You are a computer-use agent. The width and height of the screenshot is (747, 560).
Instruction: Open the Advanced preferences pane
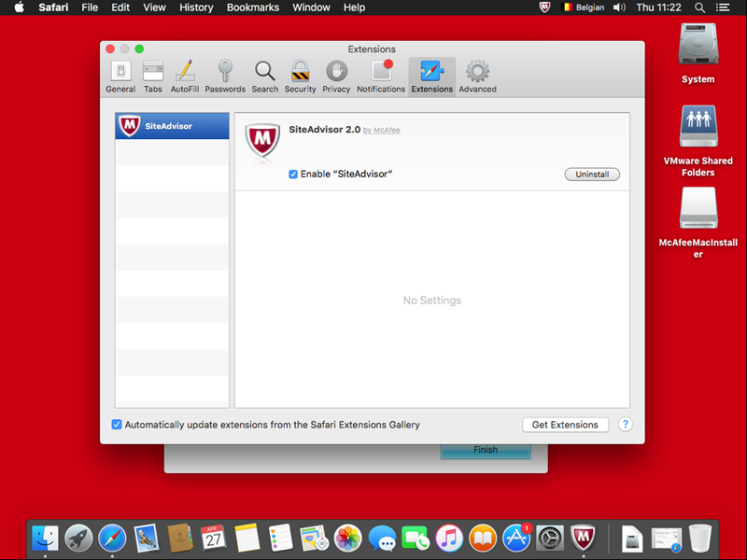pos(477,77)
